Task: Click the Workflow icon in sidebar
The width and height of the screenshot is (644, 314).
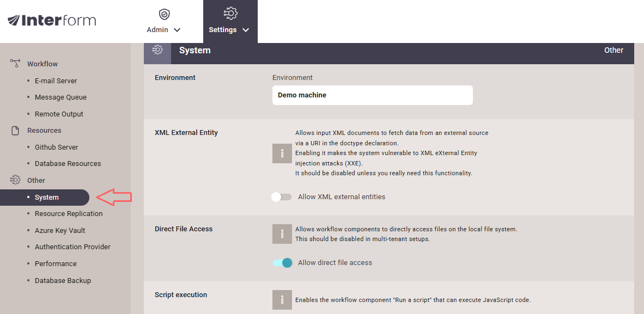Action: point(15,64)
